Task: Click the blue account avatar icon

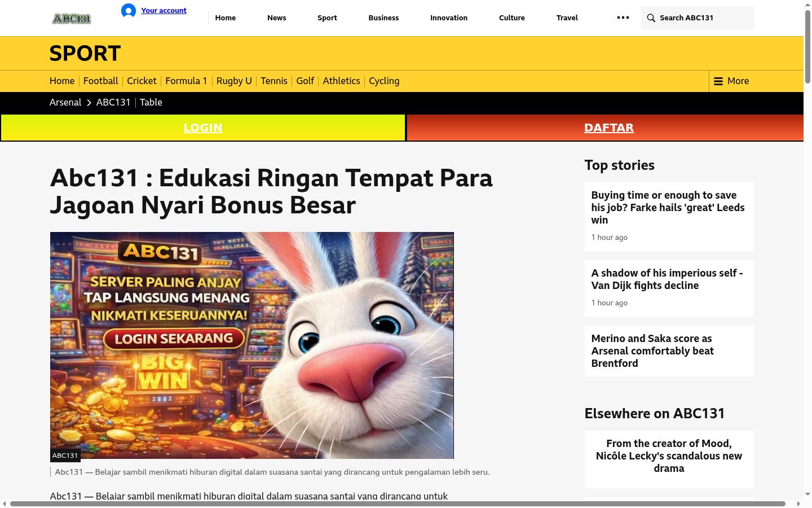Action: [129, 11]
